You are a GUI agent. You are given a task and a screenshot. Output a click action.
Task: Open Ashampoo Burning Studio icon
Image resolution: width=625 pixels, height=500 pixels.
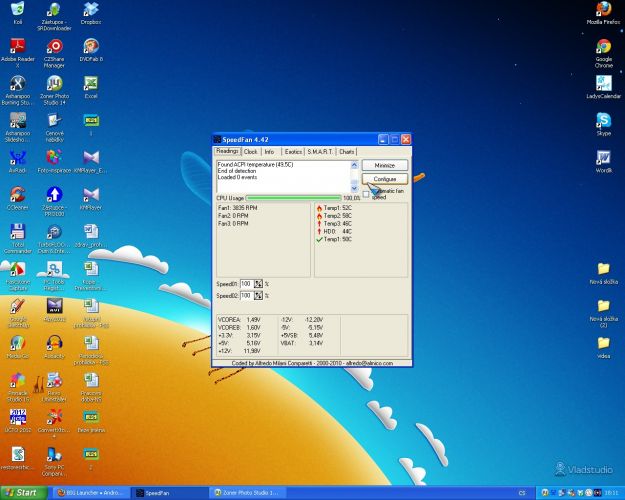point(18,90)
